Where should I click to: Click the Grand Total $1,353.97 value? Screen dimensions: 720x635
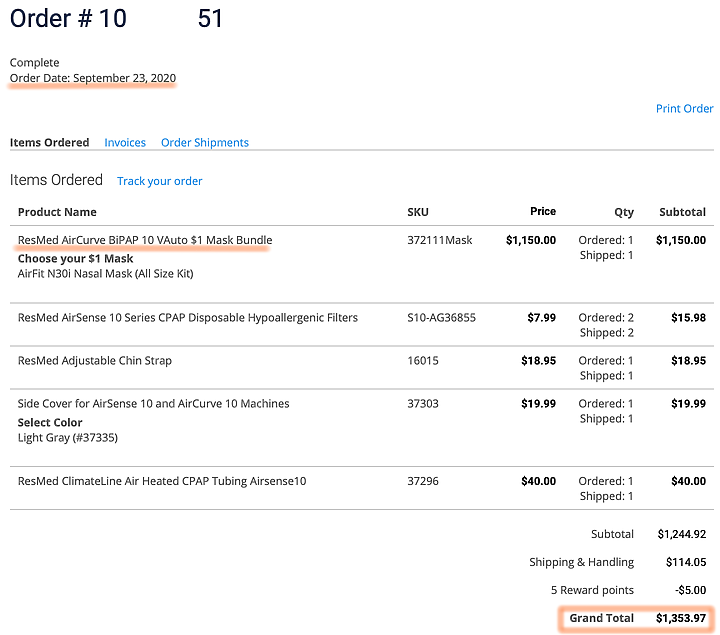click(x=681, y=618)
